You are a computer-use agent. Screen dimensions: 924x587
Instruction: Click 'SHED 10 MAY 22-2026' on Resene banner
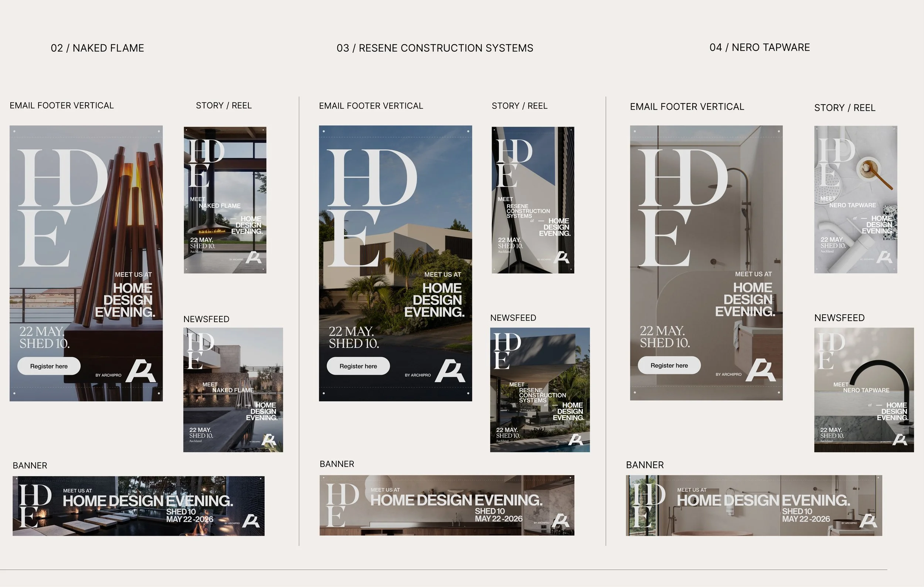499,515
